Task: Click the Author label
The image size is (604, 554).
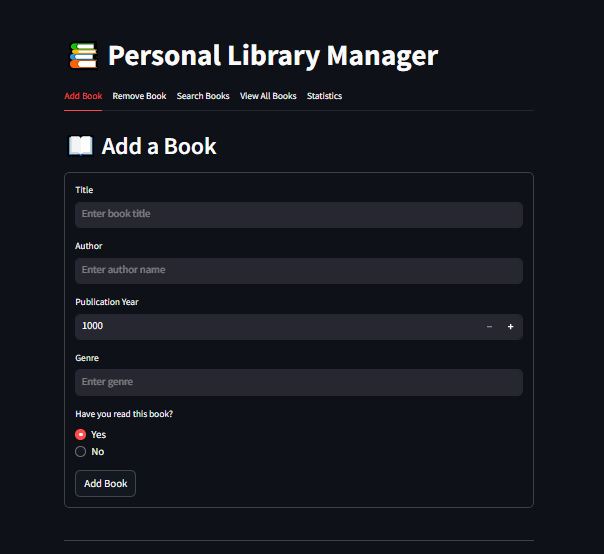Action: pos(89,246)
